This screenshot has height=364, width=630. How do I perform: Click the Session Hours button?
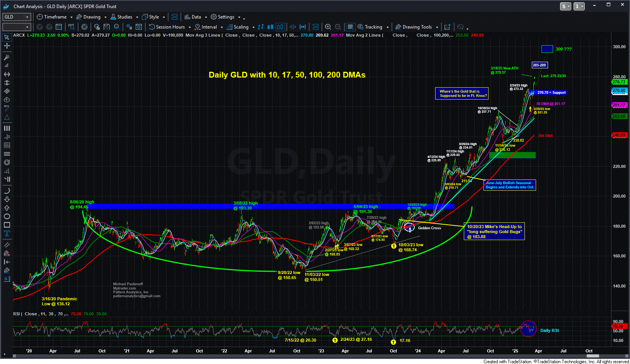167,27
